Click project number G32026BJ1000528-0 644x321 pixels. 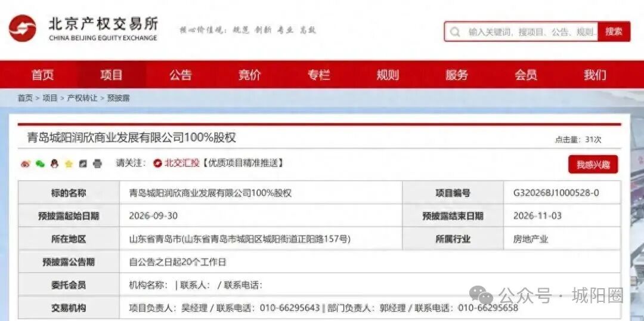556,192
